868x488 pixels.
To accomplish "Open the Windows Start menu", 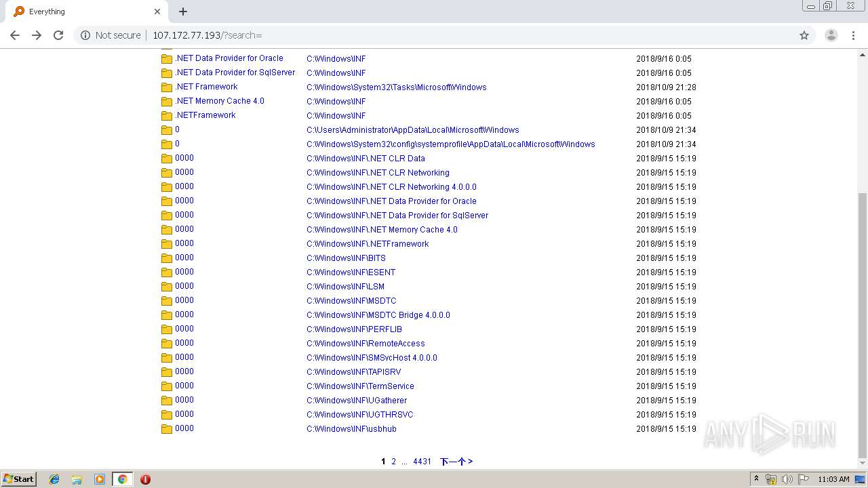I will (x=18, y=479).
